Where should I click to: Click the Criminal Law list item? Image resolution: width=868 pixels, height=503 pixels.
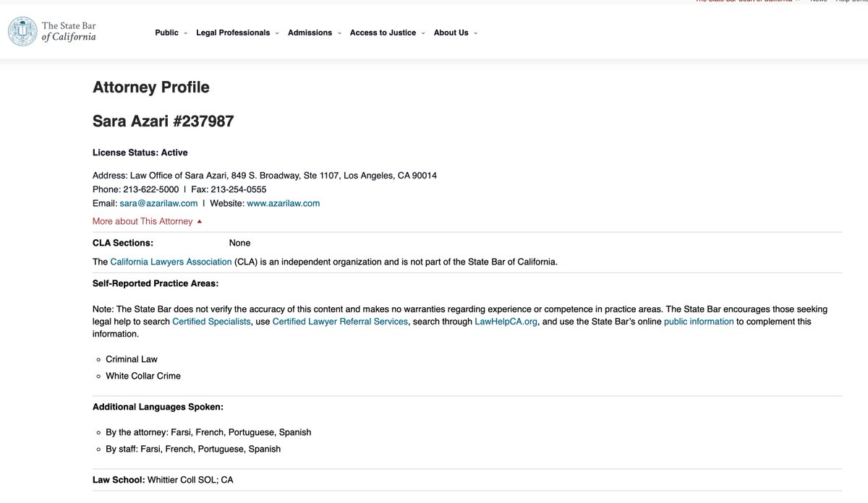[132, 359]
